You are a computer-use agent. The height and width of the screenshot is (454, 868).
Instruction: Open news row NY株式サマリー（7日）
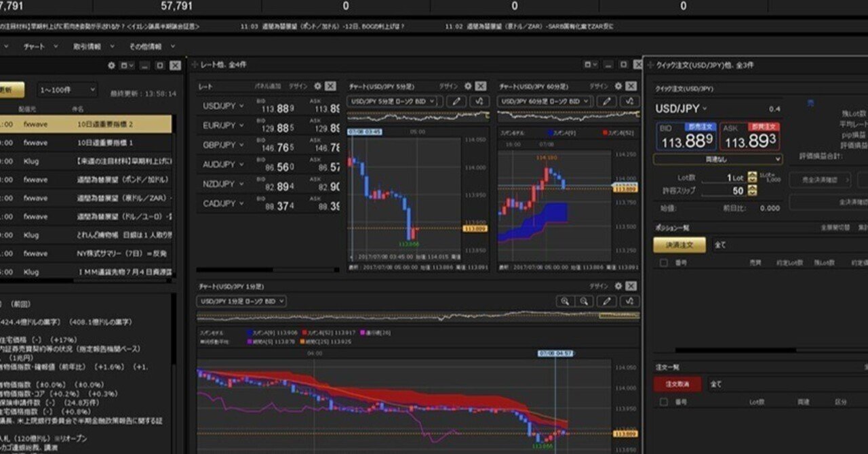point(85,253)
